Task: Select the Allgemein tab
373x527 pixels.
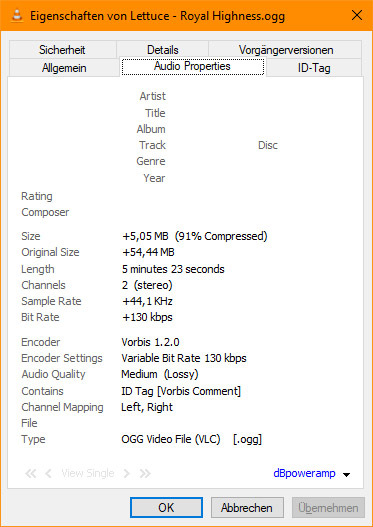Action: click(x=64, y=68)
